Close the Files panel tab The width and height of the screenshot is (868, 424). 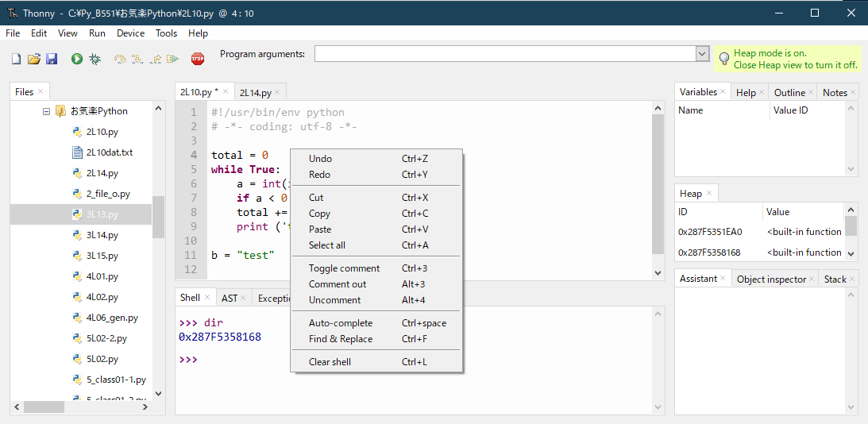pos(41,92)
